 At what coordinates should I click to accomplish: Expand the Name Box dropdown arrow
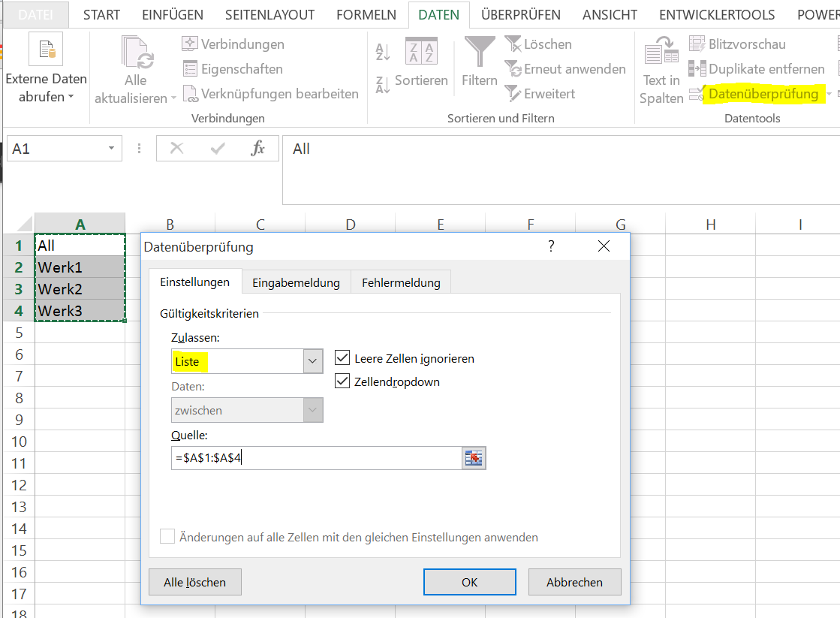pyautogui.click(x=111, y=149)
